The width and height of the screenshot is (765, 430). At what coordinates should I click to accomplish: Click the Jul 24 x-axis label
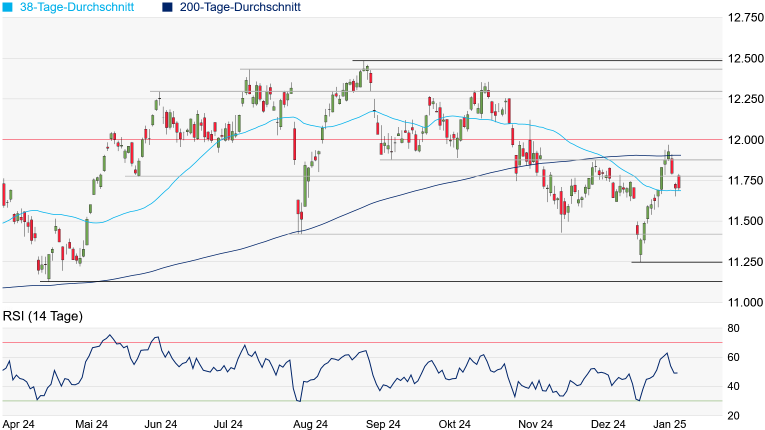[x=227, y=423]
